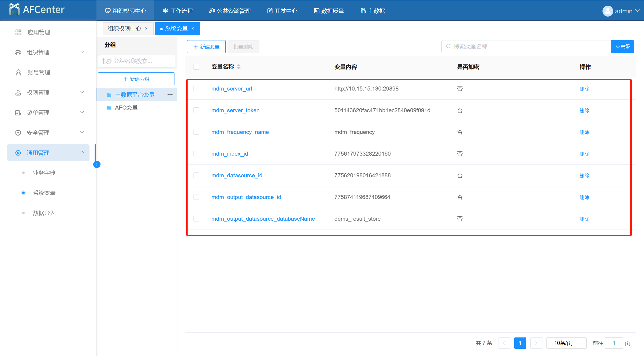The width and height of the screenshot is (644, 357).
Task: Go to previous page arrow
Action: click(504, 343)
